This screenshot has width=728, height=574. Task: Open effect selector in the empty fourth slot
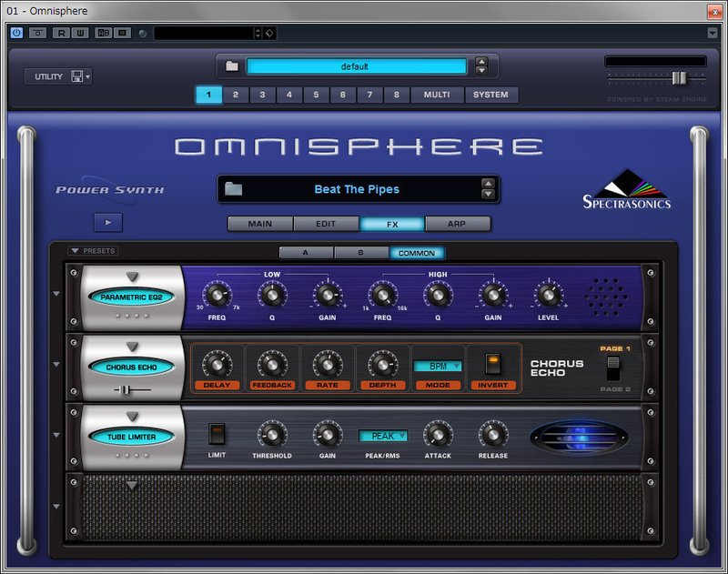(x=132, y=486)
